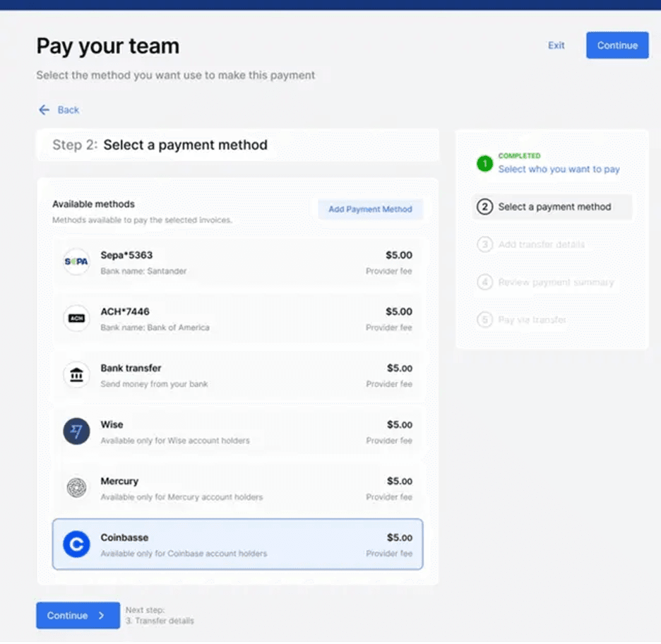Go to step 3 Add transfer details

[541, 244]
